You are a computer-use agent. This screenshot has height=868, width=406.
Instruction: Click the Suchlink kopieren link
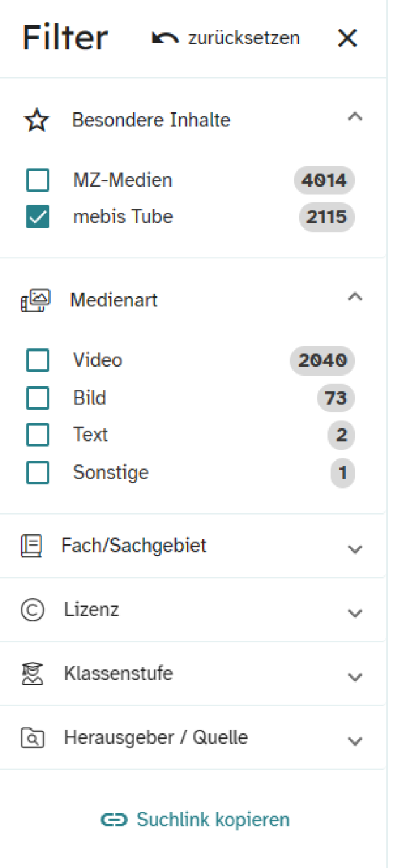pyautogui.click(x=213, y=820)
